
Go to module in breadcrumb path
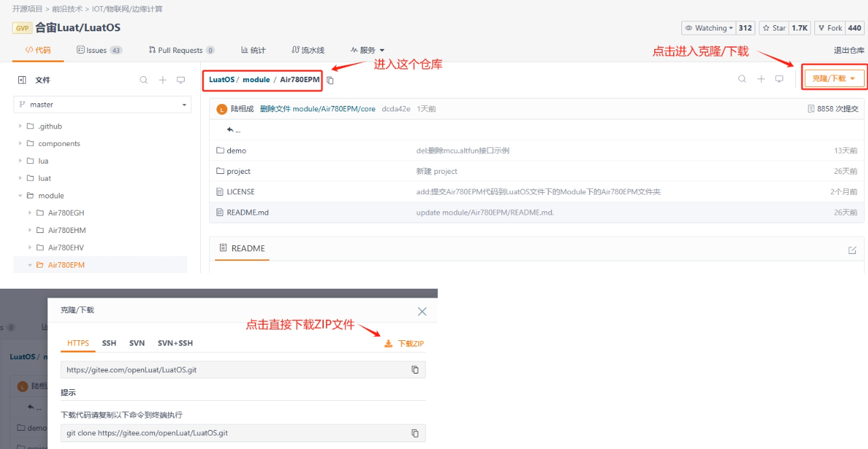[256, 79]
